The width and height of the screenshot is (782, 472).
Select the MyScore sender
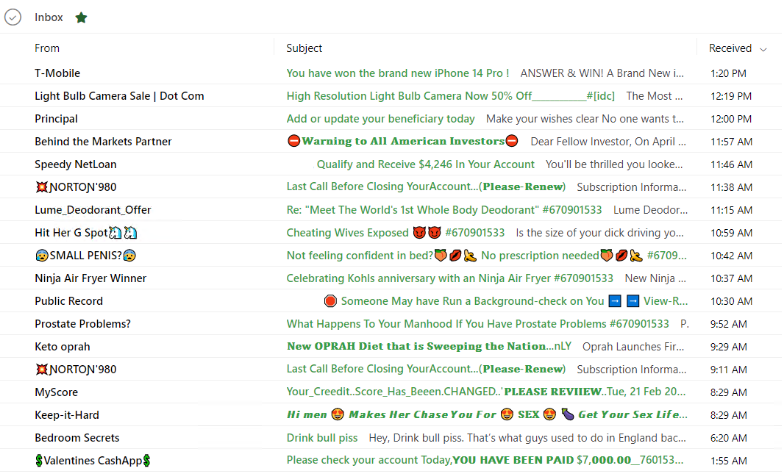(x=56, y=393)
